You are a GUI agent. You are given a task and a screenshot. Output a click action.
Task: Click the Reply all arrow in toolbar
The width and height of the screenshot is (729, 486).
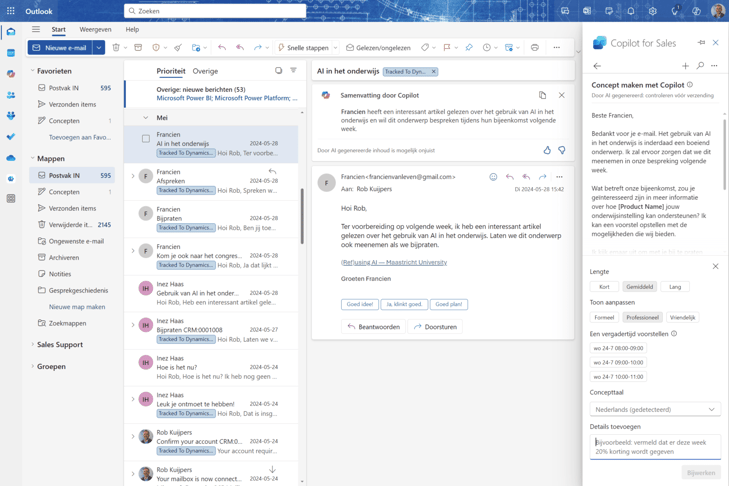coord(240,47)
